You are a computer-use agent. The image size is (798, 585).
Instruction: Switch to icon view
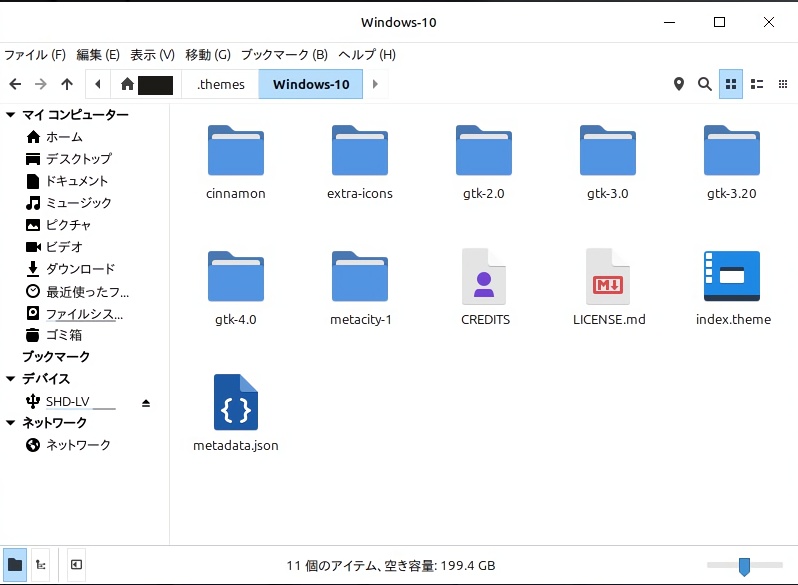731,84
